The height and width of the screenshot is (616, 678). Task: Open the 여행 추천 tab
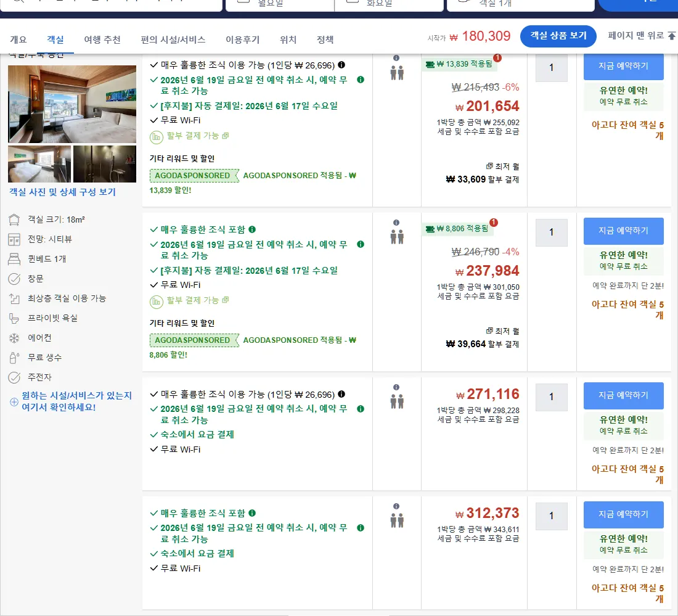(102, 40)
